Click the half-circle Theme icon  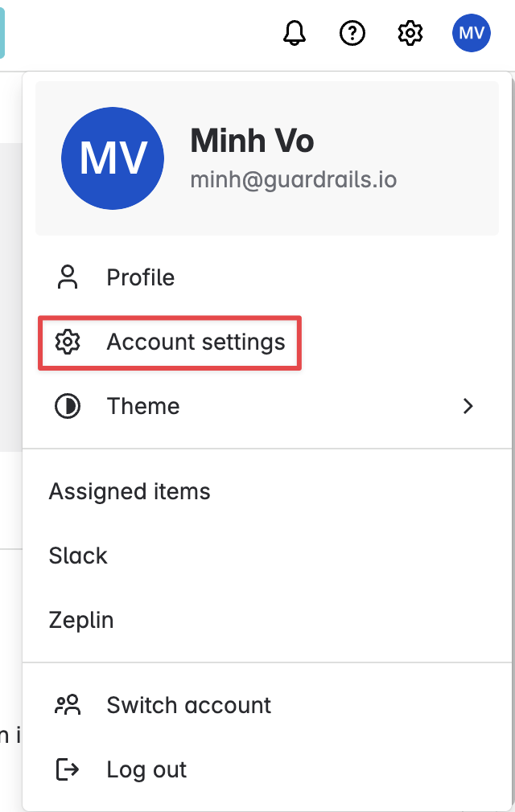[68, 406]
